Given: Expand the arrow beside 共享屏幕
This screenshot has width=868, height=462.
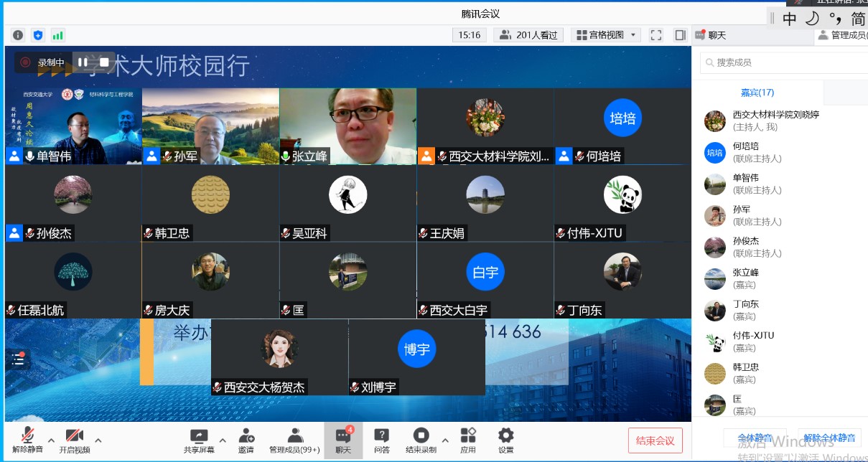Looking at the screenshot, I should tap(223, 440).
